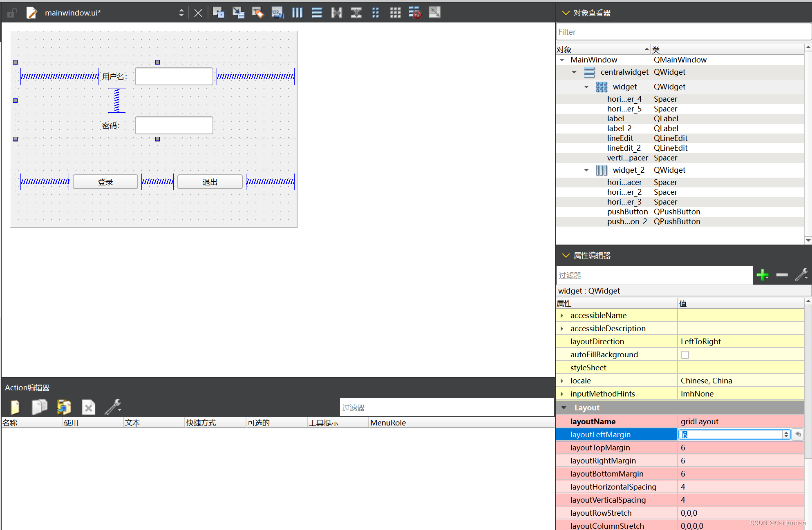Expand the inputMethodHints property
Image resolution: width=812 pixels, height=530 pixels.
point(562,394)
